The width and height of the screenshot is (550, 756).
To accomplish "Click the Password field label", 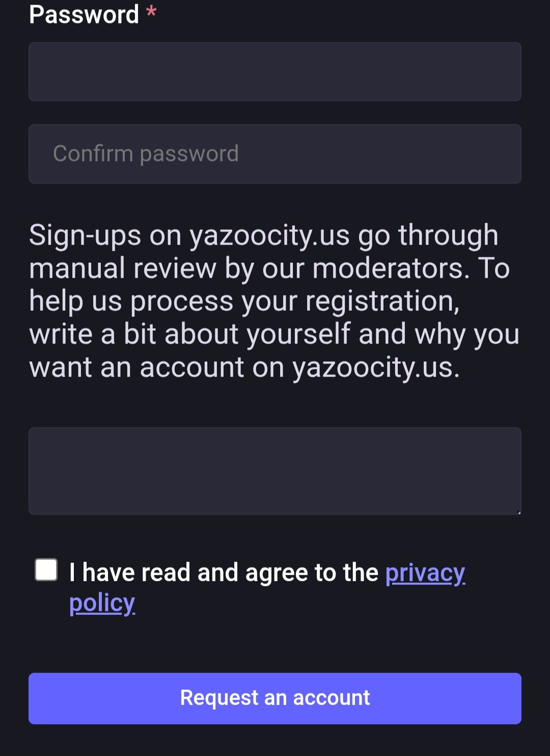I will point(84,14).
